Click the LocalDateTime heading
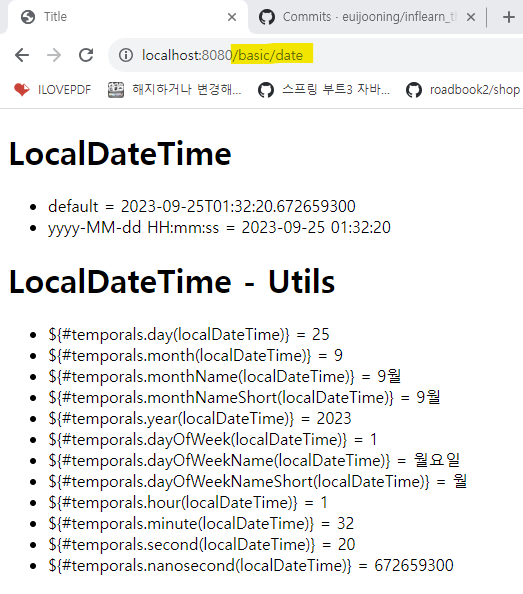 120,154
